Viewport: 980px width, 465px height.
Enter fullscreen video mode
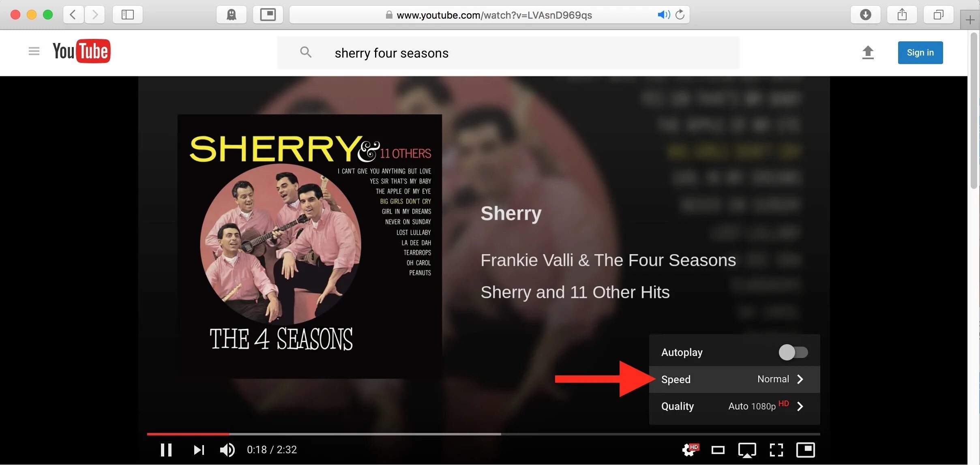(x=776, y=450)
